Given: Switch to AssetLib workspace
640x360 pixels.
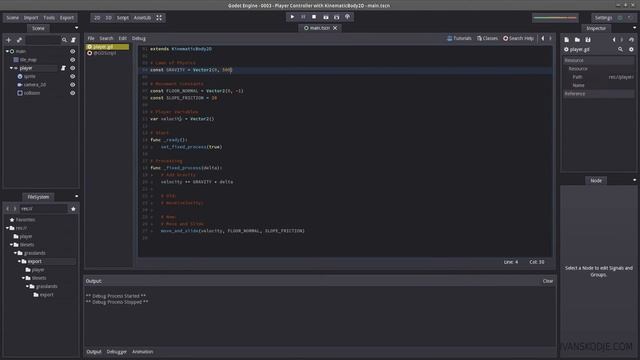Looking at the screenshot, I should click(142, 18).
